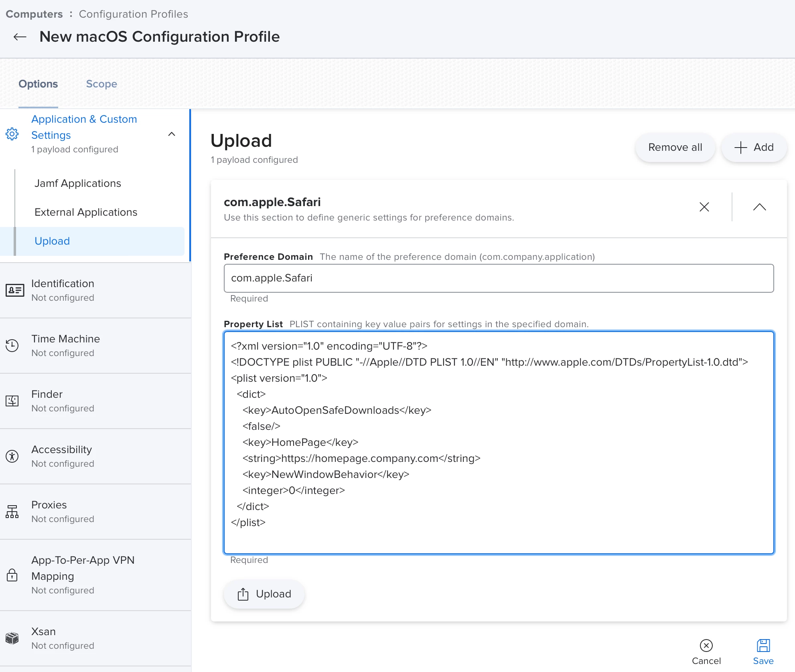Click into the Property List text area
The width and height of the screenshot is (795, 672).
[499, 443]
